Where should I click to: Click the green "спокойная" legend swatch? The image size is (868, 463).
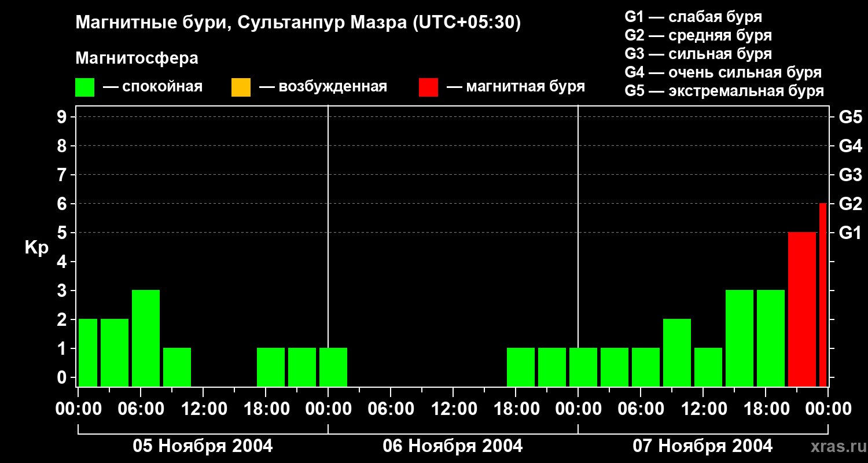tap(84, 87)
